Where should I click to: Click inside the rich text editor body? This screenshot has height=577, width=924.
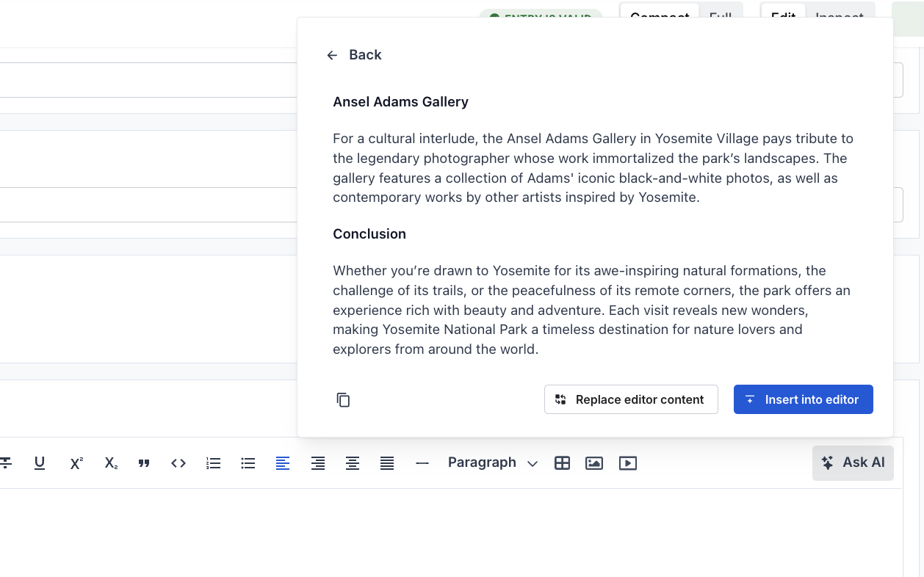451,533
